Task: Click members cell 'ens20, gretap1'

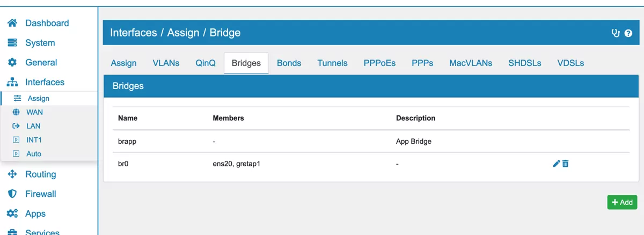Action: [x=237, y=164]
